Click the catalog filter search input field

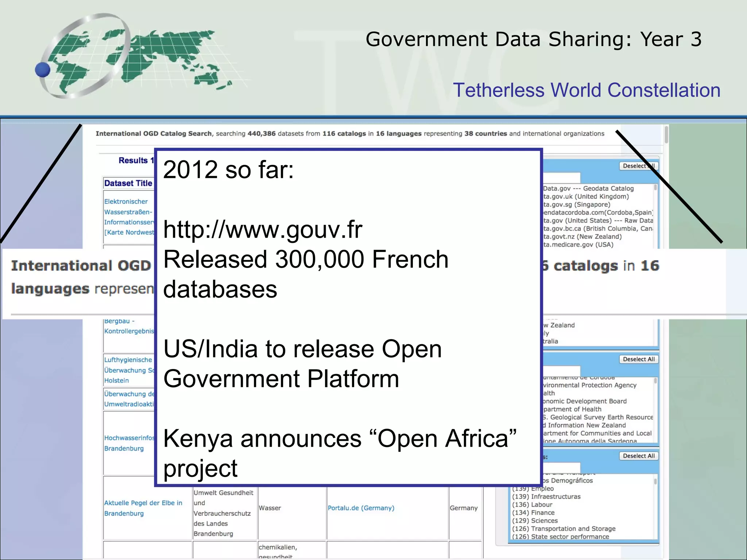[x=562, y=178]
